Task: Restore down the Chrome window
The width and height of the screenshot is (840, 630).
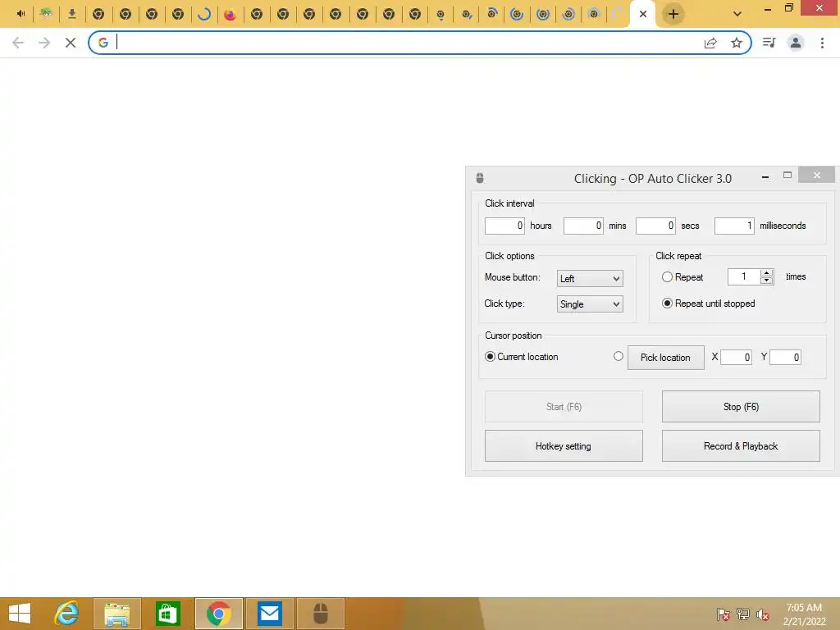Action: pyautogui.click(x=788, y=8)
